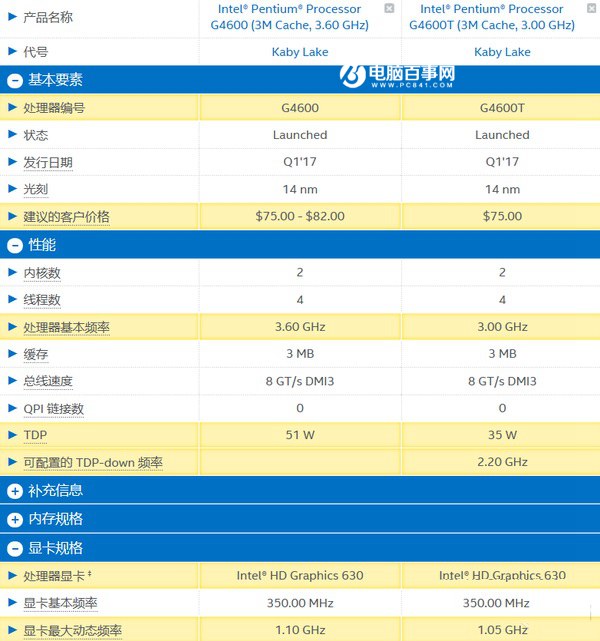Click the arrow beside 总线速度
This screenshot has height=641, width=600.
12,381
